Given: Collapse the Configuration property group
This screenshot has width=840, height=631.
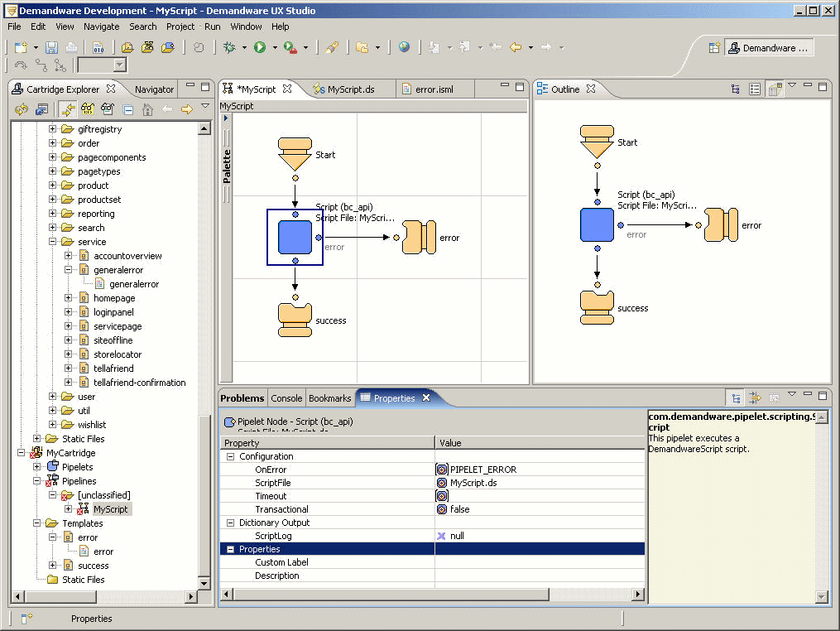Looking at the screenshot, I should (x=230, y=457).
